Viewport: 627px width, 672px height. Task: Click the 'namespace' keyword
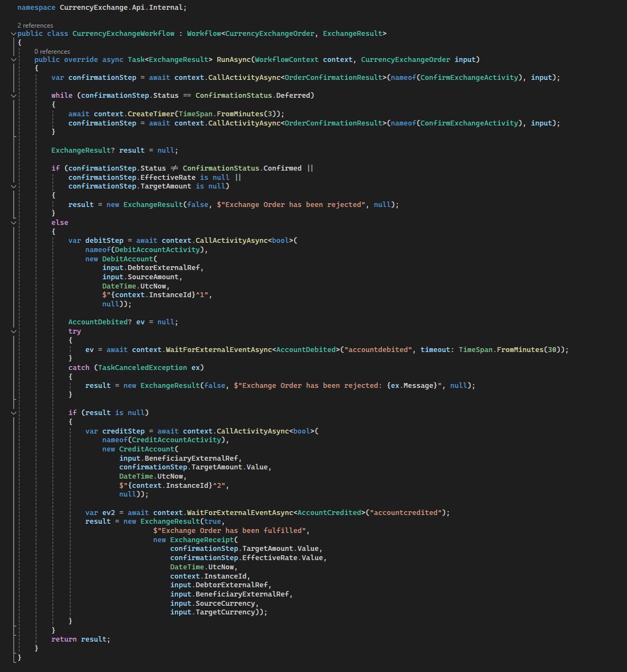pyautogui.click(x=36, y=8)
